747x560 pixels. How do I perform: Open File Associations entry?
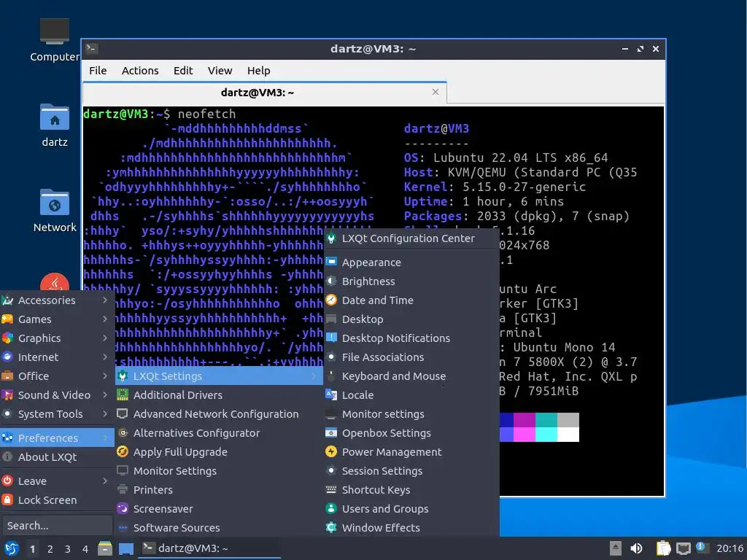411,357
